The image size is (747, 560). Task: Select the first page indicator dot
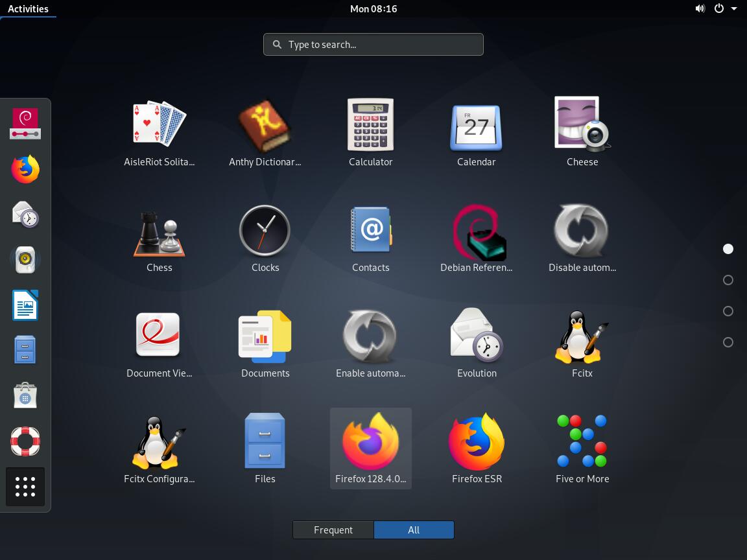pyautogui.click(x=728, y=249)
